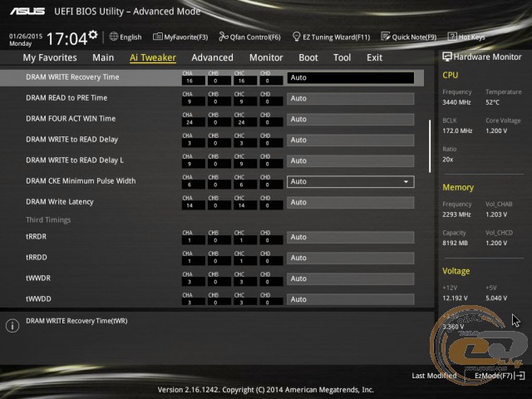Click tWWDD Auto field

[x=351, y=299]
